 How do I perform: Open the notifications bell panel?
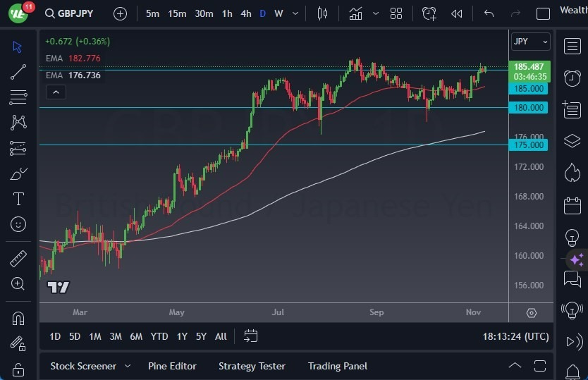tap(572, 372)
